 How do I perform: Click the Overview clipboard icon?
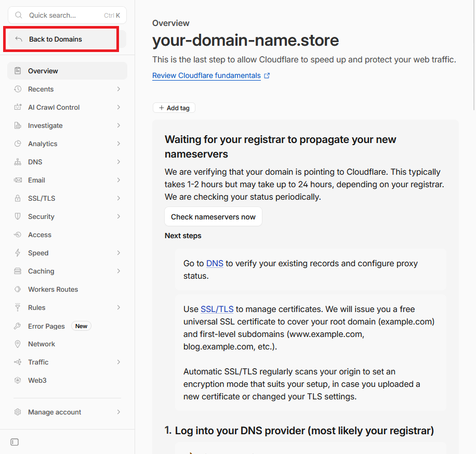pos(18,71)
